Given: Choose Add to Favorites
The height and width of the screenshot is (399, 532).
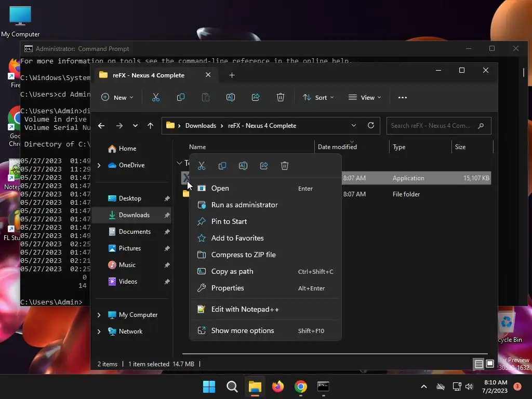Looking at the screenshot, I should 265,238.
